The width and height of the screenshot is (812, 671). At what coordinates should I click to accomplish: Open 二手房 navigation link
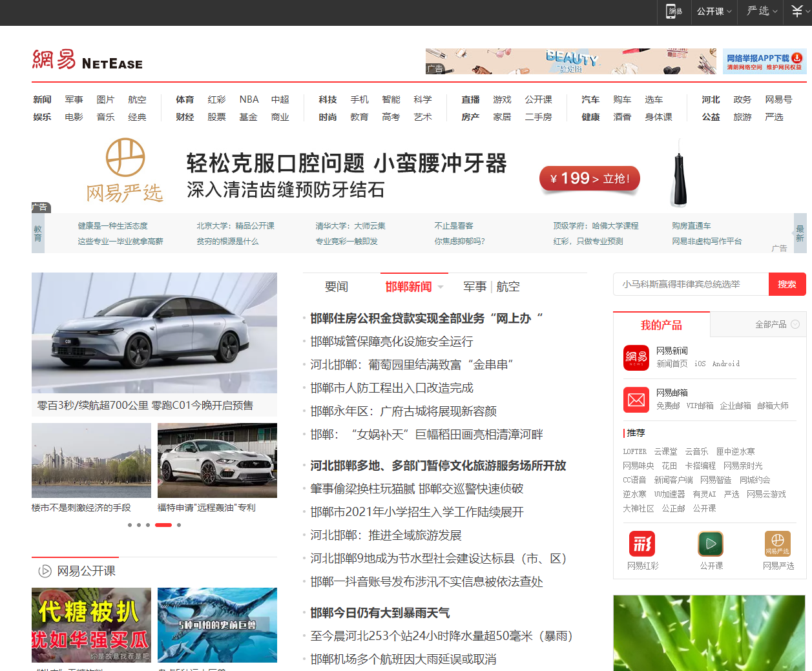click(x=538, y=117)
